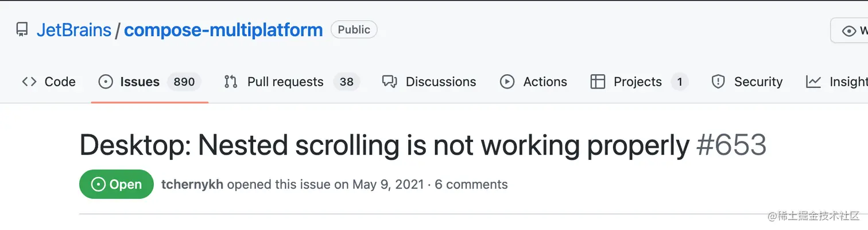
Task: Click the Watch eye icon button
Action: pos(850,31)
